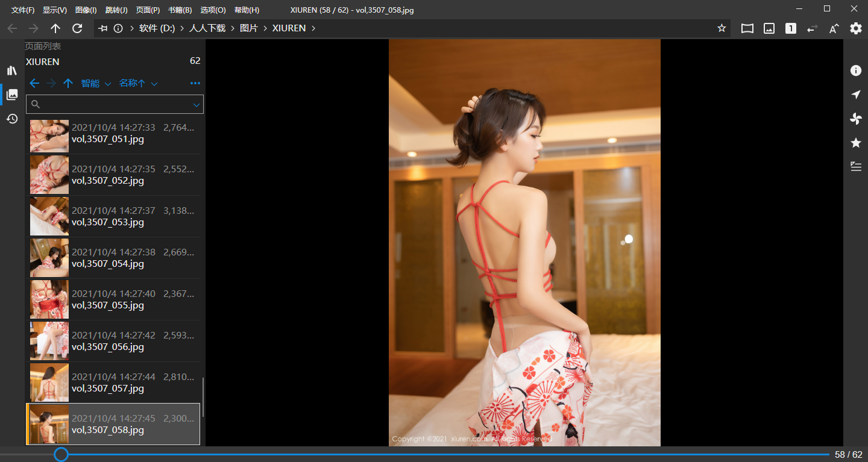Open the Playlist panel
Screen dimensions: 868x462
(x=855, y=167)
